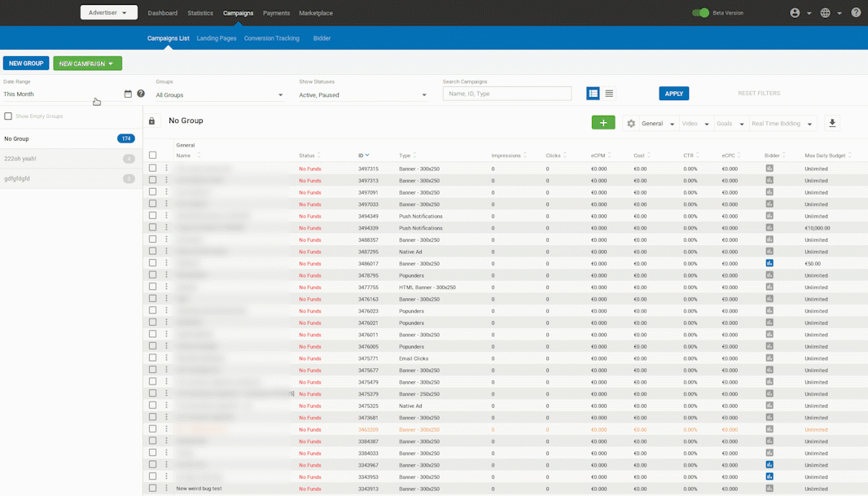Viewport: 868px width, 496px height.
Task: Click the blue APPLY button
Action: tap(673, 94)
